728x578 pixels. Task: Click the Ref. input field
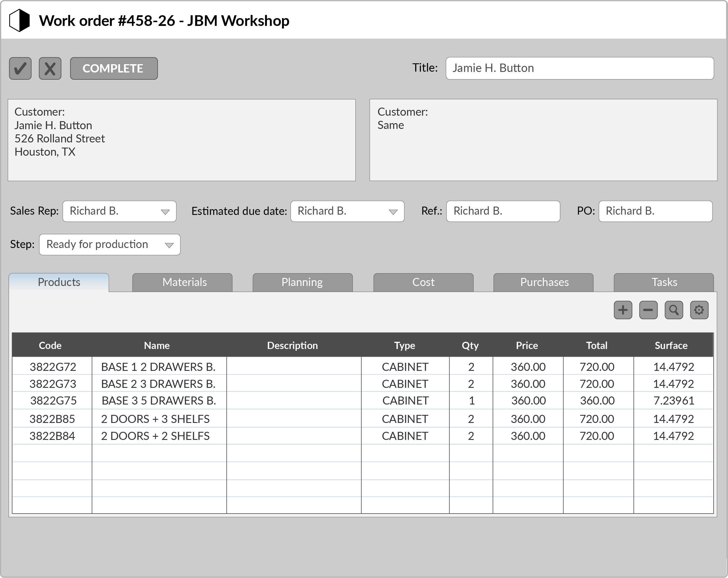click(x=503, y=211)
